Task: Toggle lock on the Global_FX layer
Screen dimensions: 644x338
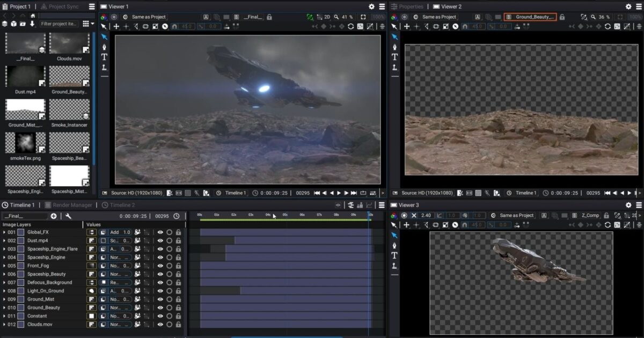Action: click(x=178, y=232)
